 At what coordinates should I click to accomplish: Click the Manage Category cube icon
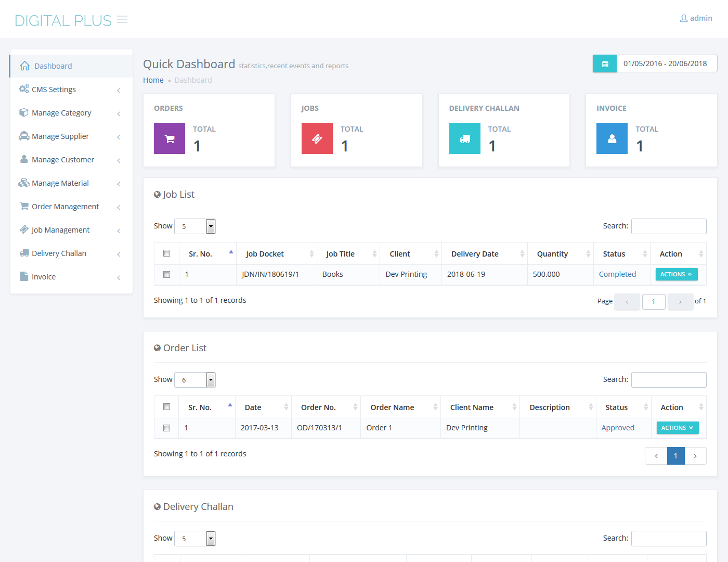[x=24, y=112]
